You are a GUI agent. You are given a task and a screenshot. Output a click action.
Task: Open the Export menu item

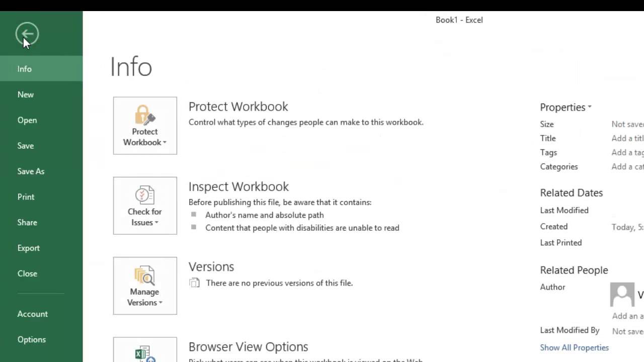pos(29,248)
